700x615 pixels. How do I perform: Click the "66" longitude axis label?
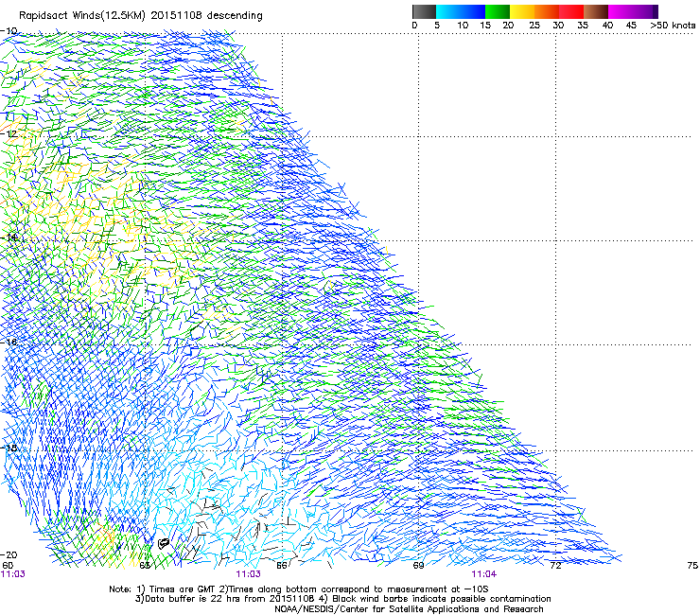point(281,566)
